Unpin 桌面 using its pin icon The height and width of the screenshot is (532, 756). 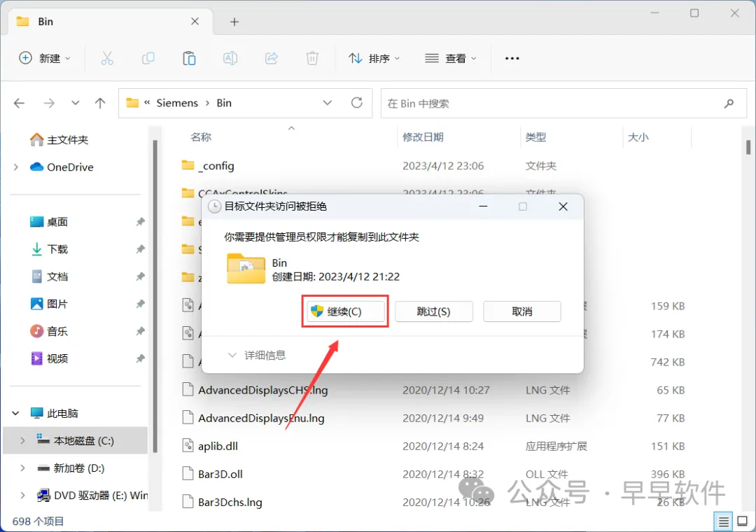click(x=140, y=222)
